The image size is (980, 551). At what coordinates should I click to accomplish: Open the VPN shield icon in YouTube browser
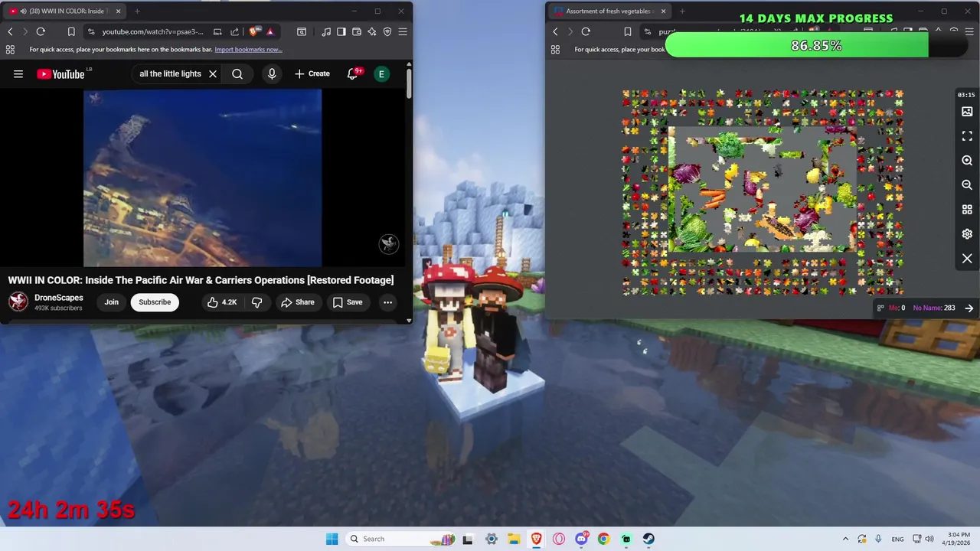tap(387, 31)
